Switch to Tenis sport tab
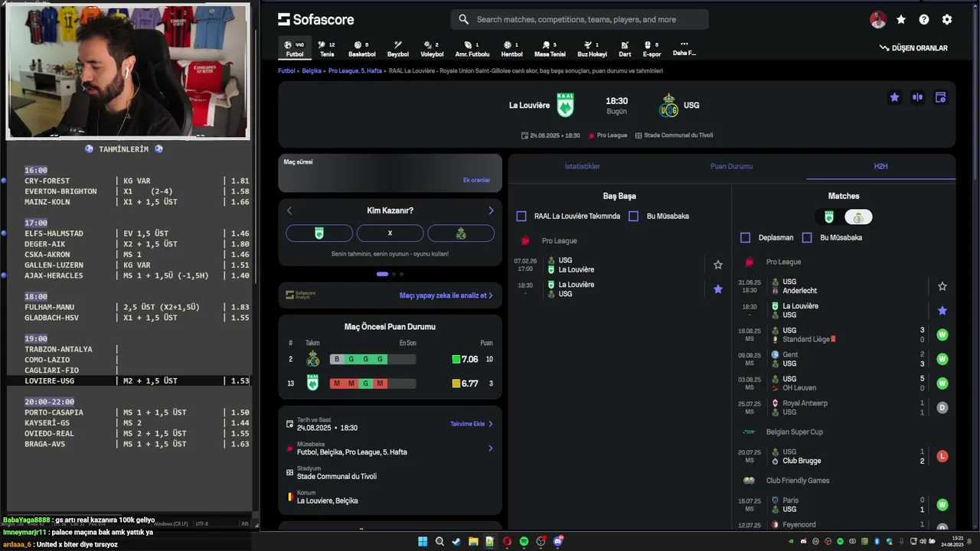Image resolution: width=980 pixels, height=551 pixels. (x=327, y=49)
